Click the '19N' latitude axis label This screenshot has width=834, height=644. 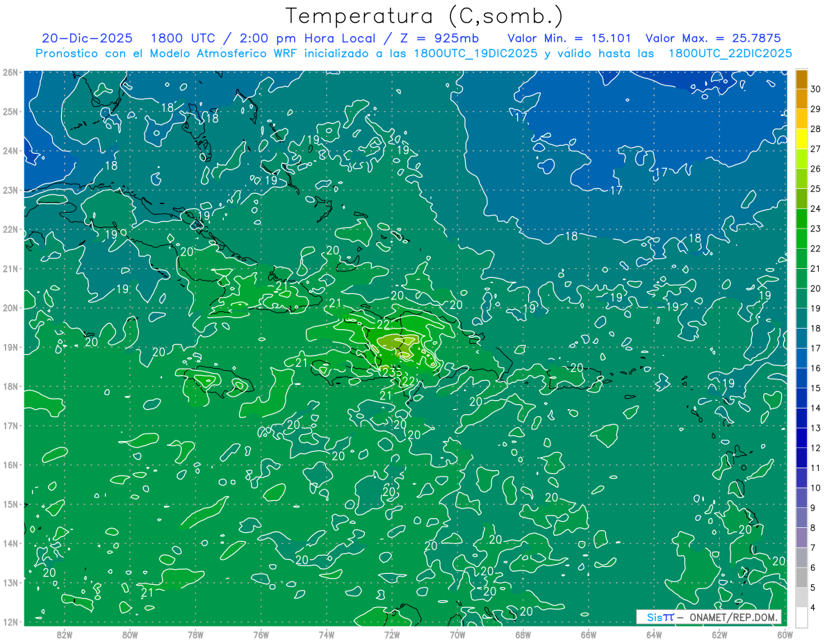pos(10,347)
